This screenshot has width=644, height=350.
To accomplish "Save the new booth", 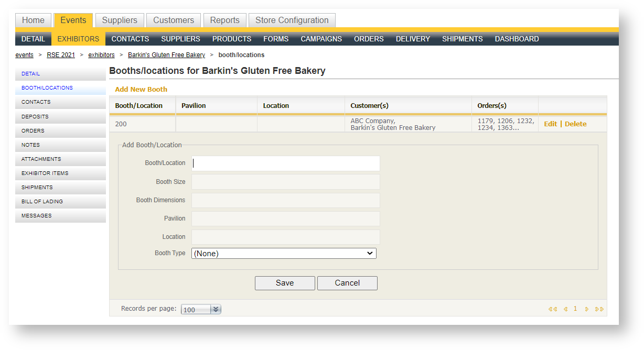I will coord(285,283).
